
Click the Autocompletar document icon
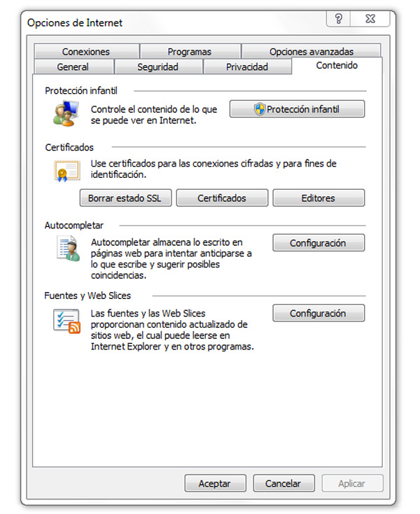point(67,249)
